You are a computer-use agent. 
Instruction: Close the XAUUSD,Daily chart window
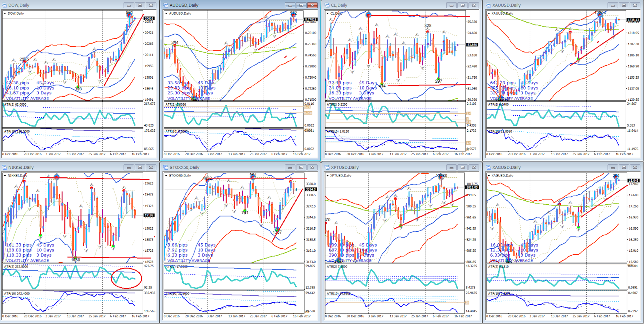[x=635, y=5]
